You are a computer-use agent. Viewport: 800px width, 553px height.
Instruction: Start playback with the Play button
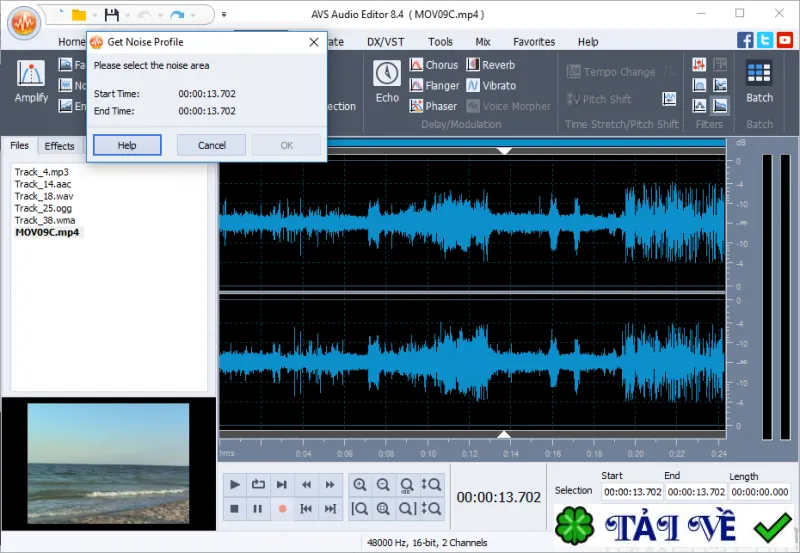235,484
